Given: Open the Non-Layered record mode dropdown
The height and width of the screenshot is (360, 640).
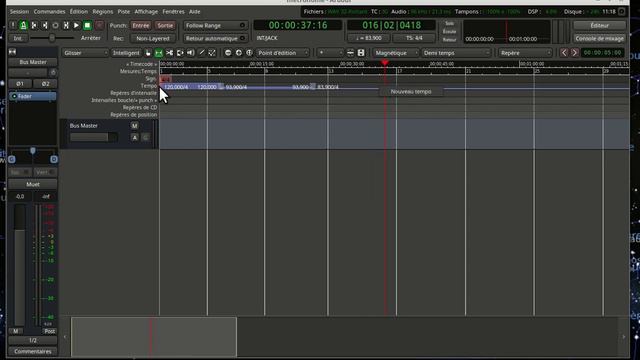Looking at the screenshot, I should tap(153, 38).
